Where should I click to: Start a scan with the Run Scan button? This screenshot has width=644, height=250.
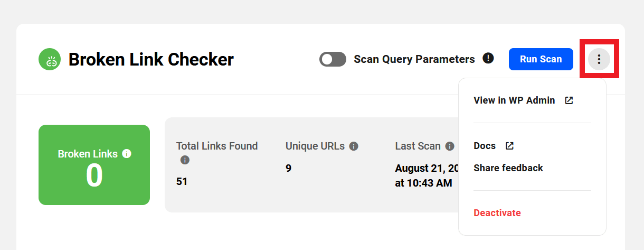(541, 59)
